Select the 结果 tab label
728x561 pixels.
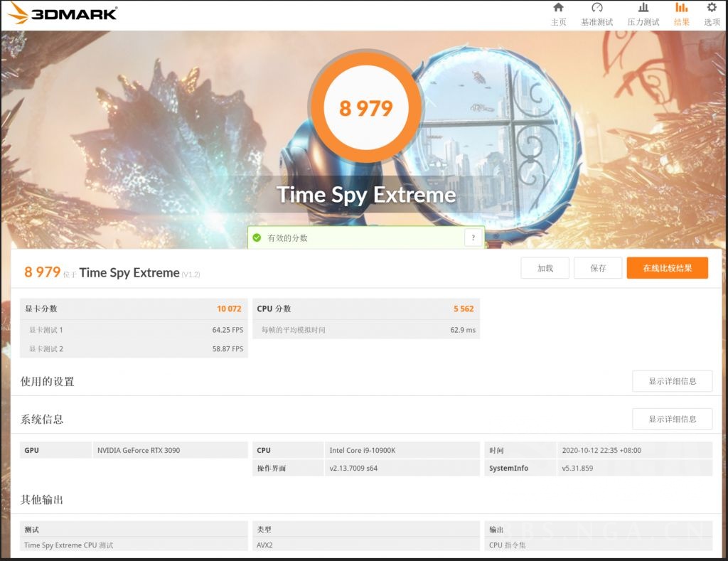[681, 22]
